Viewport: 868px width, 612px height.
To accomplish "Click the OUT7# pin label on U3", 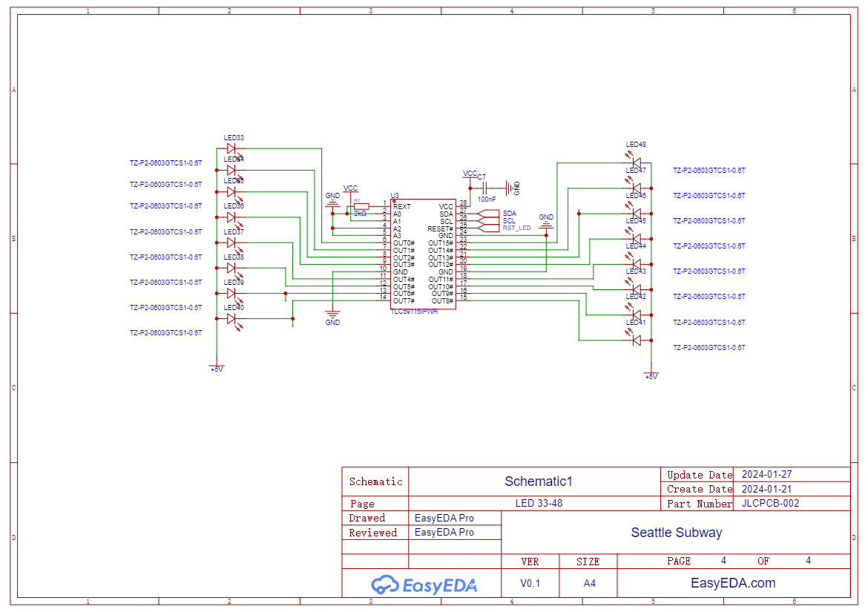I will point(404,301).
